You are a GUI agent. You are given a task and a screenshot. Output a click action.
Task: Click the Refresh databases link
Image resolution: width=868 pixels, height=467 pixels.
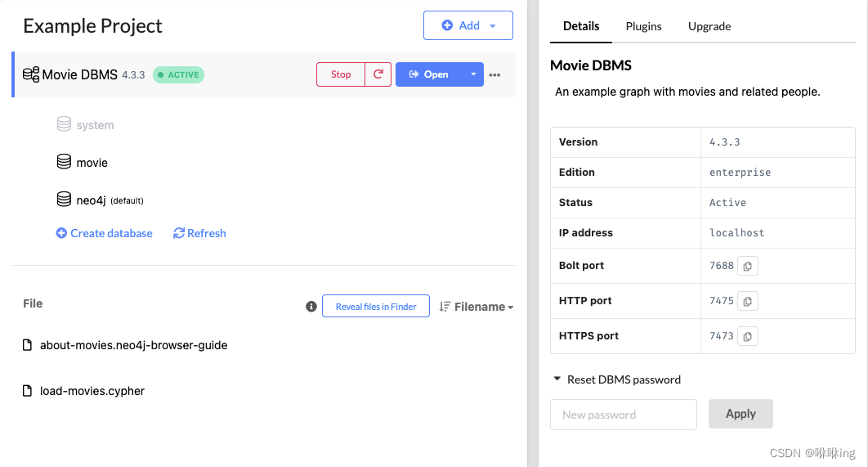click(199, 233)
